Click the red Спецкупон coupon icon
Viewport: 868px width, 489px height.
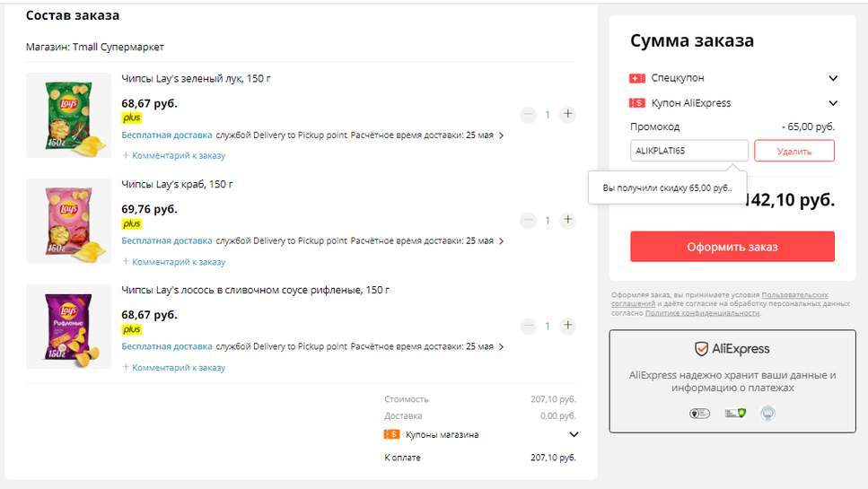[x=637, y=79]
